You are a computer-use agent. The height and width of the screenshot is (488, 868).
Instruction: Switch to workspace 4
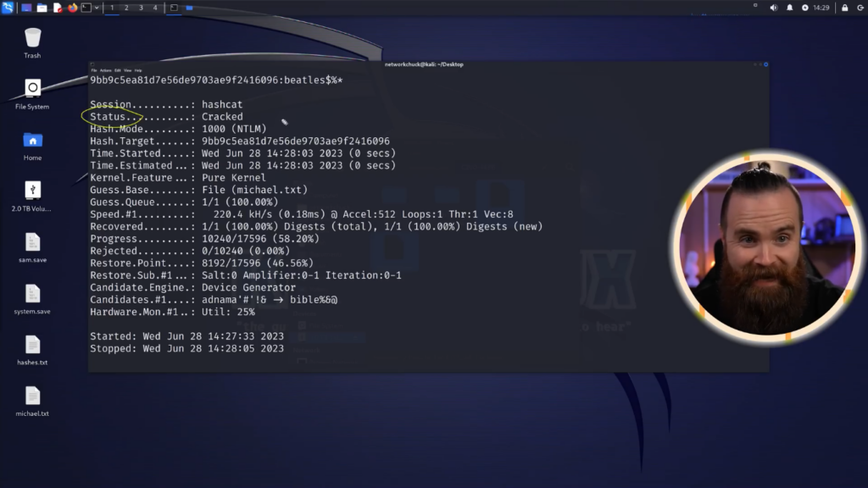tap(155, 8)
